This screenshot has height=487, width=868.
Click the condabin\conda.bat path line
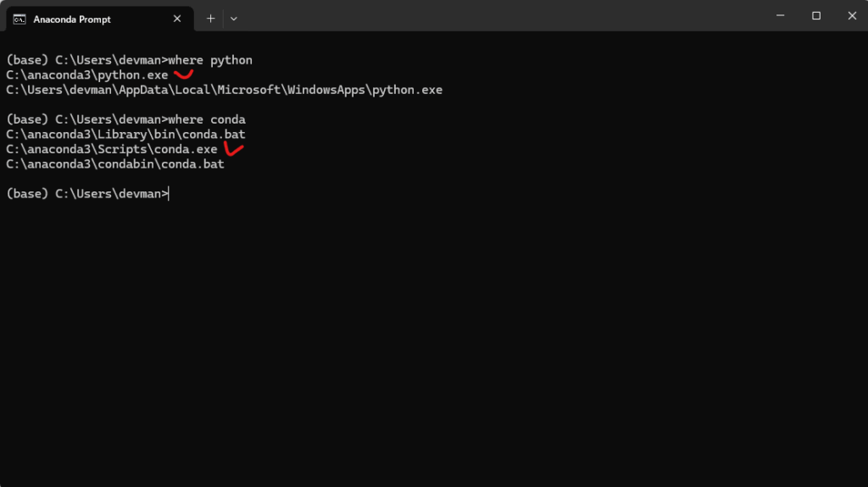pos(115,164)
